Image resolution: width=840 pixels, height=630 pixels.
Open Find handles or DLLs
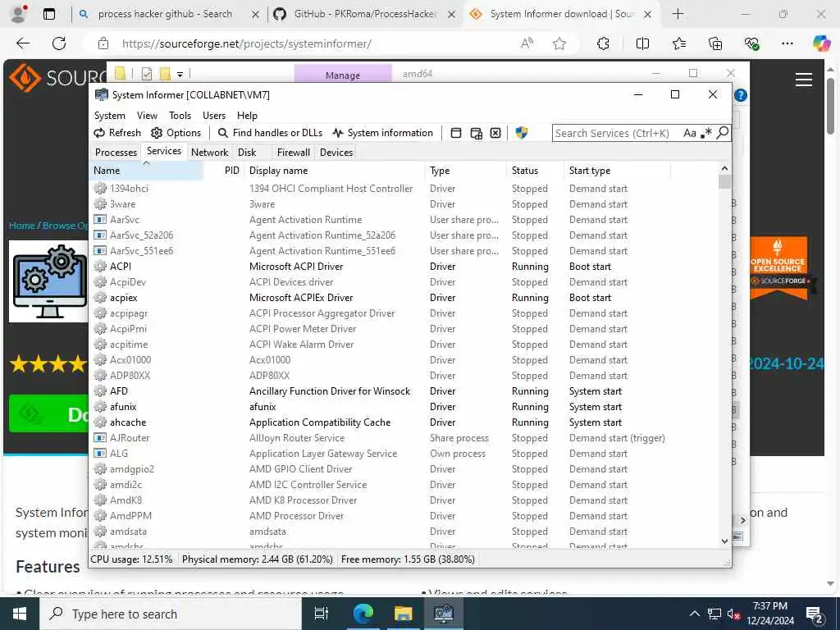271,133
